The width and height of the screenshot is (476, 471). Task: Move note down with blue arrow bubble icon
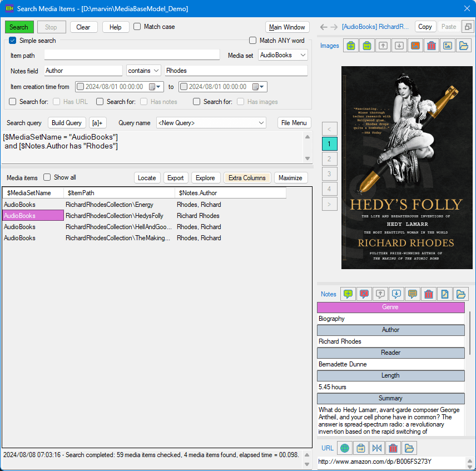(396, 294)
